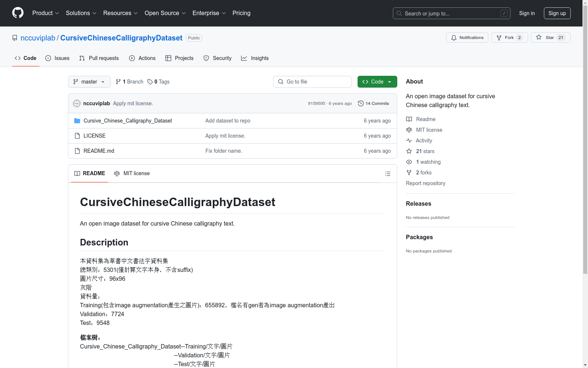The width and height of the screenshot is (588, 368).
Task: Click the star icon beside 21 stars
Action: pos(409,151)
